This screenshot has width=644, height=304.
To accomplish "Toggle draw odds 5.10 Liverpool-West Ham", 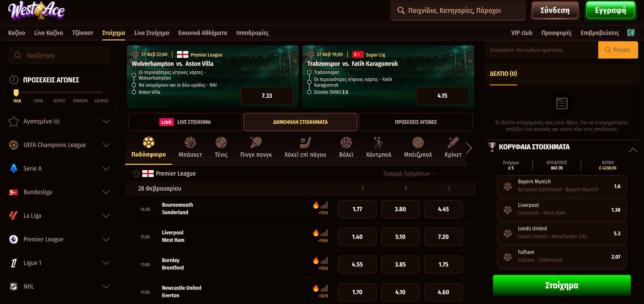I will tap(400, 237).
